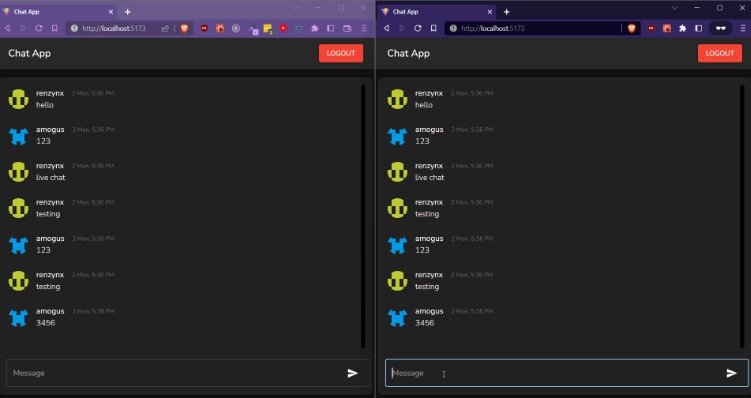Click the address bar URL in the left window
Screen dimensions: 751x398
pos(114,28)
